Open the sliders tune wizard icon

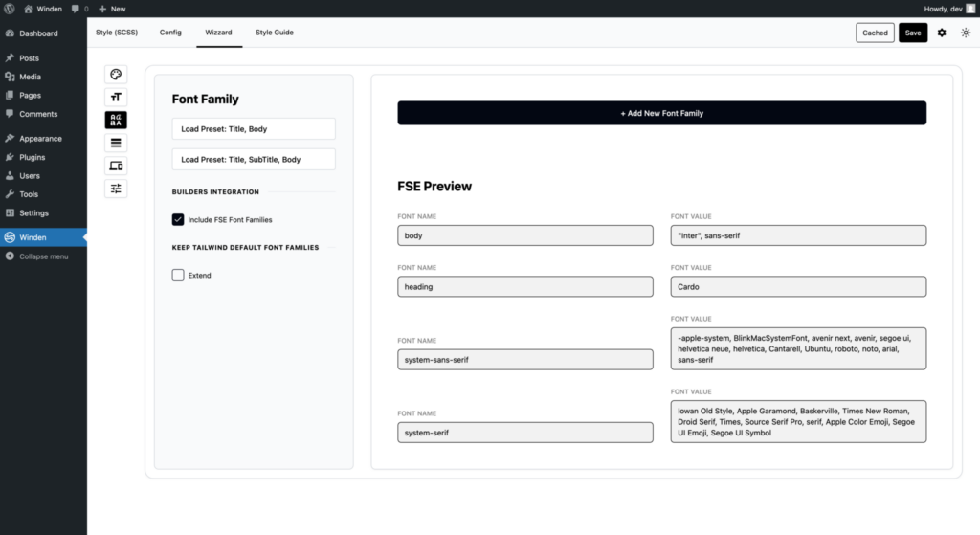(116, 189)
